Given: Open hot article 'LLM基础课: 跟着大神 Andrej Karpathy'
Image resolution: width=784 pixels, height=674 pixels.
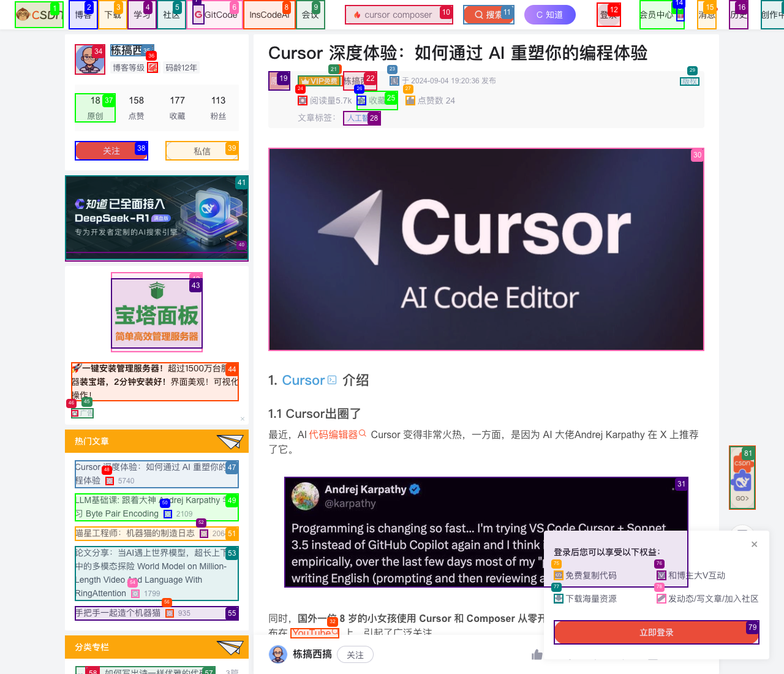Looking at the screenshot, I should [157, 507].
